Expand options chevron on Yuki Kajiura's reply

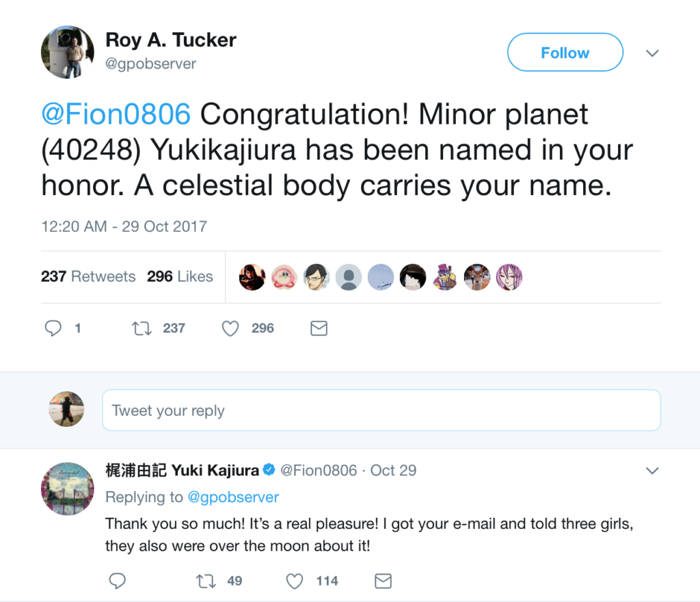pyautogui.click(x=652, y=471)
